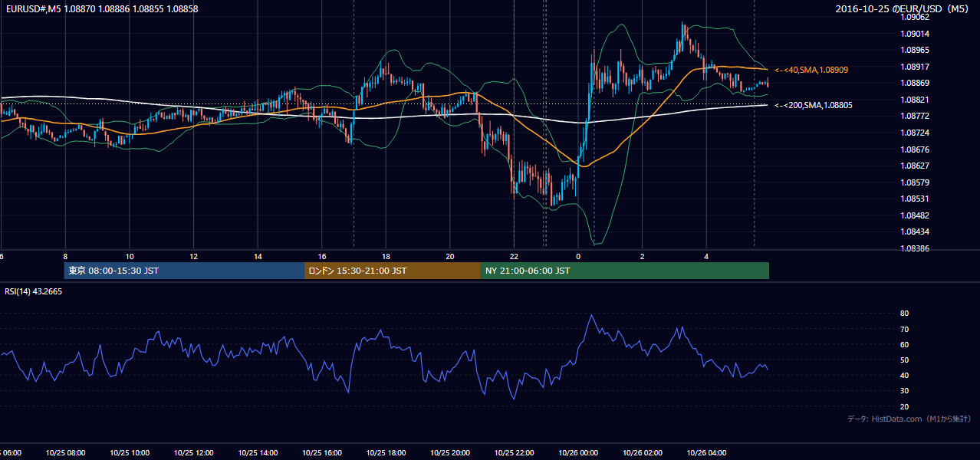Viewport: 980px width, 460px height.
Task: Click the NY 21:00-06:00 JST session bar
Action: pyautogui.click(x=625, y=271)
